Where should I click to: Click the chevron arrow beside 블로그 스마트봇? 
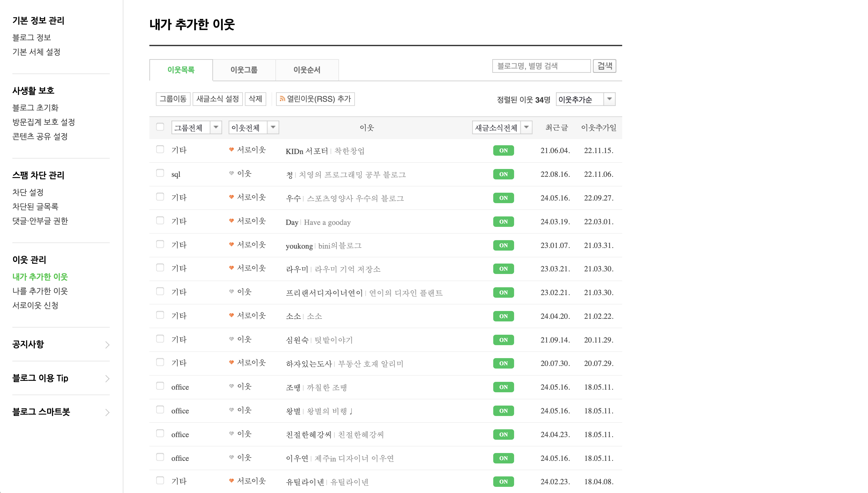(107, 412)
